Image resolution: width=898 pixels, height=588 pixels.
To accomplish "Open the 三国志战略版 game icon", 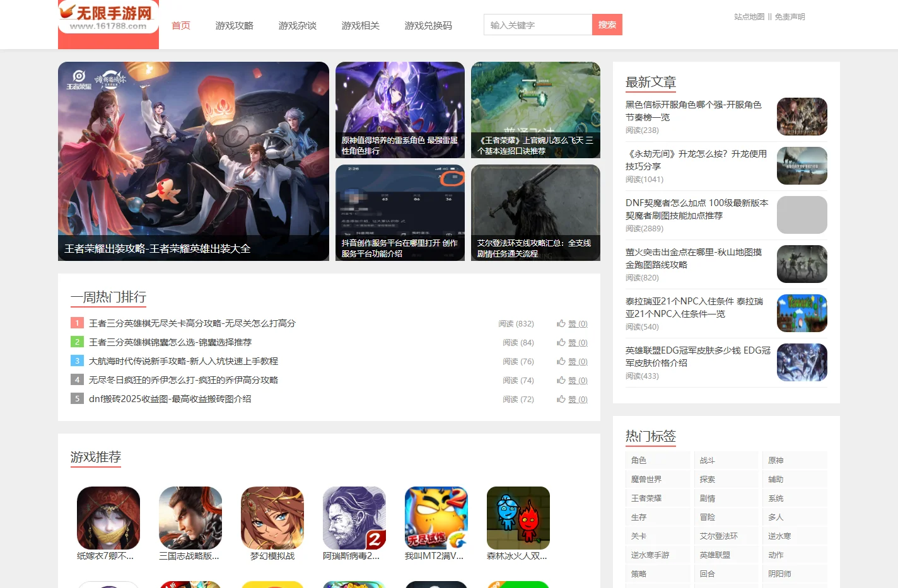I will (190, 518).
